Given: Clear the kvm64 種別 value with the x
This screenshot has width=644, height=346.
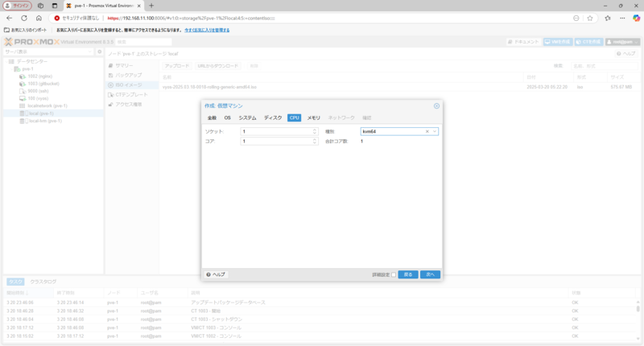Looking at the screenshot, I should [427, 131].
